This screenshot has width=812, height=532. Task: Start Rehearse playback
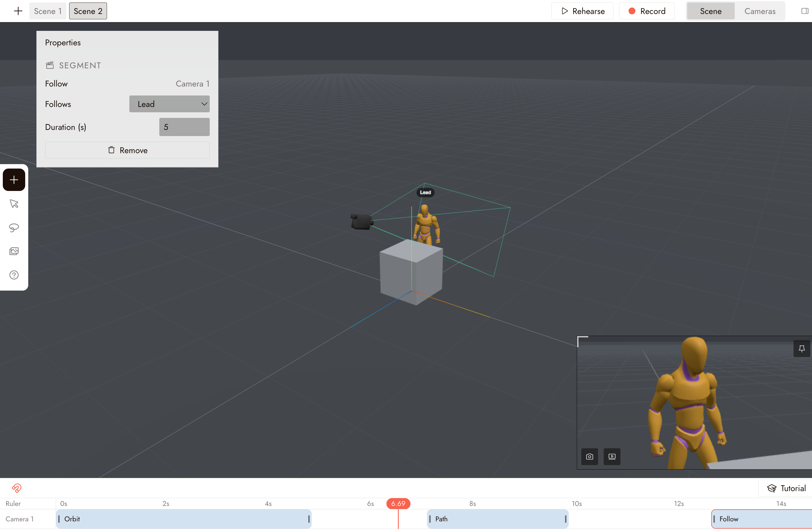tap(582, 11)
